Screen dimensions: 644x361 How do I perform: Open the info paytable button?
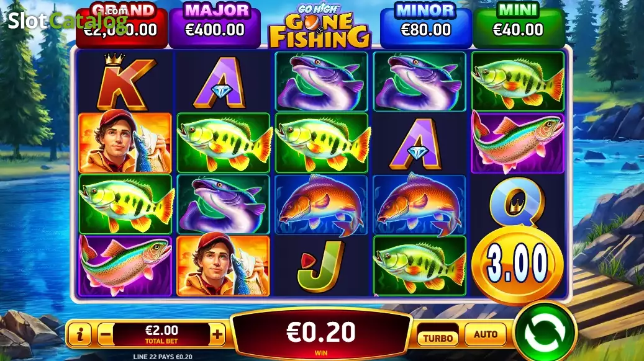point(79,334)
